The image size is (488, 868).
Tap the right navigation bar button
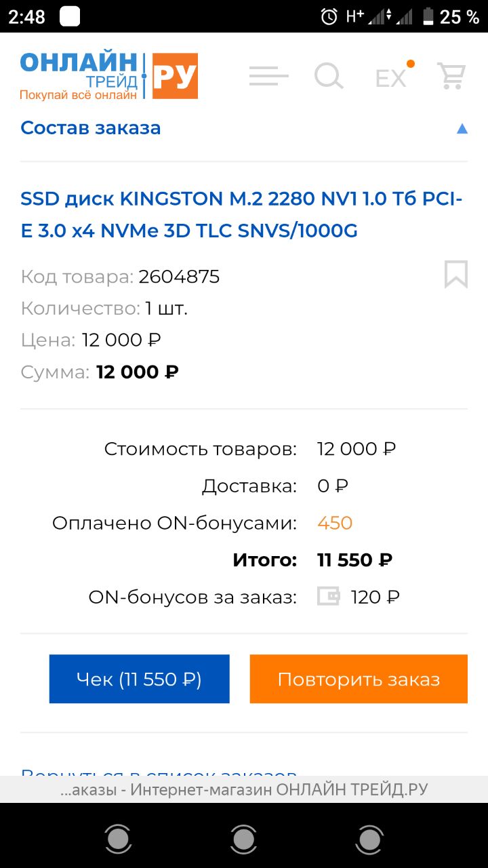coord(370,840)
